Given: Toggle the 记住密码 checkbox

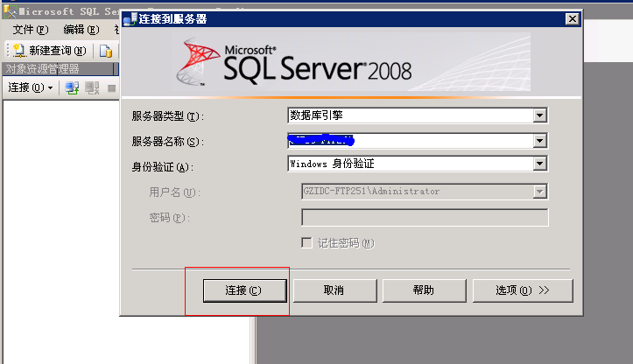Looking at the screenshot, I should click(x=306, y=243).
